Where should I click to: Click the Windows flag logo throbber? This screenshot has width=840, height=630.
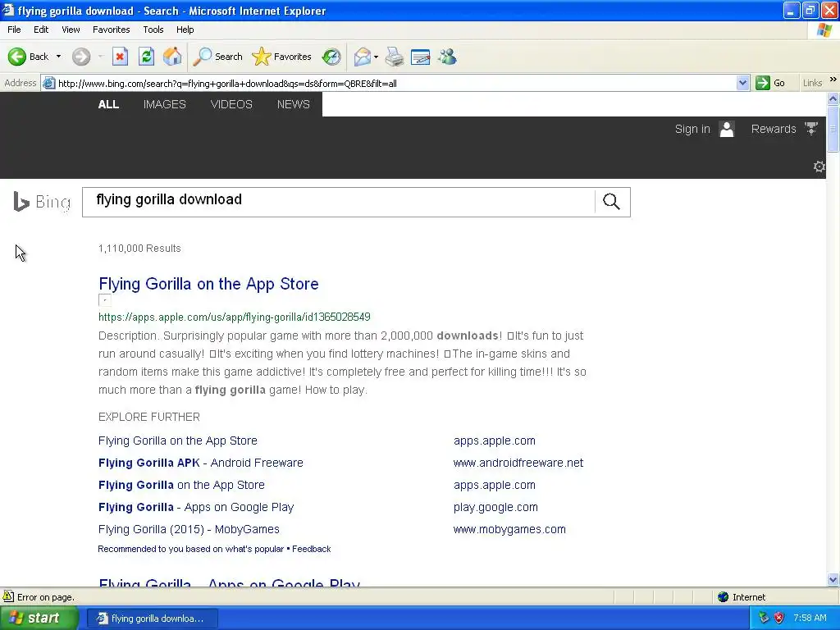pyautogui.click(x=824, y=30)
